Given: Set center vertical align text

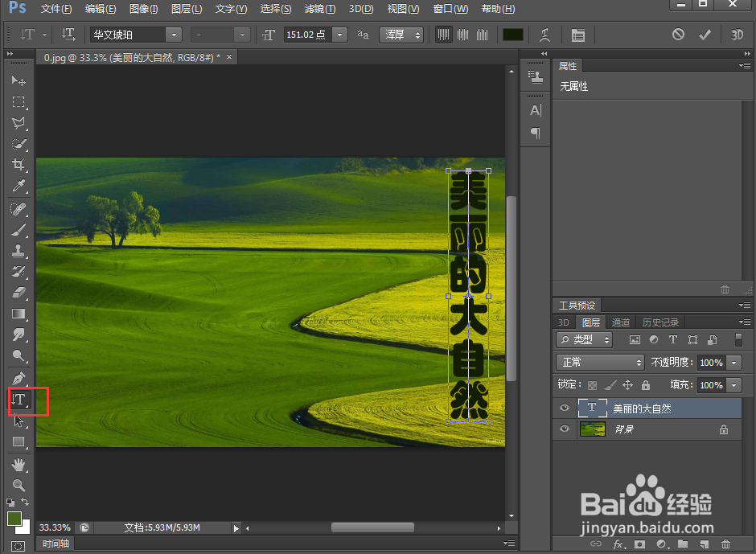Looking at the screenshot, I should tap(463, 35).
